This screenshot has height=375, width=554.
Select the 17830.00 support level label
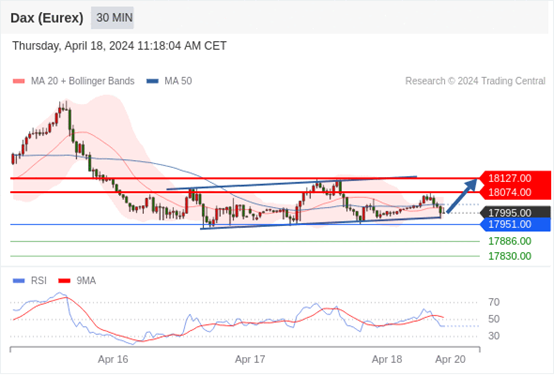(x=509, y=256)
